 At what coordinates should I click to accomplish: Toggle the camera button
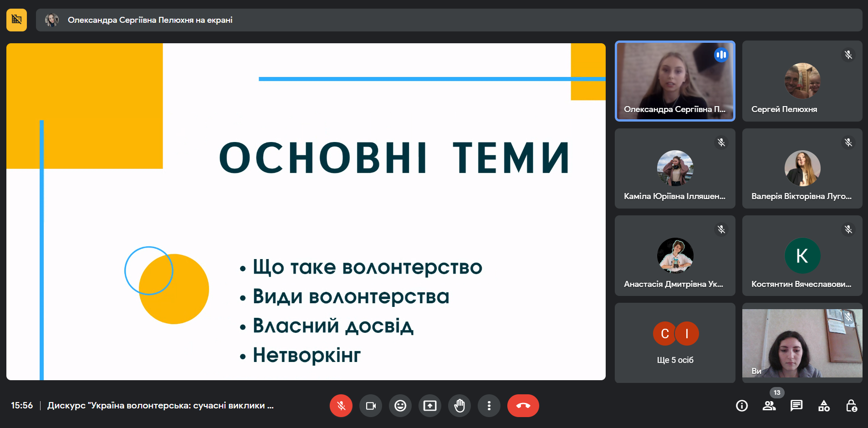[x=371, y=406]
